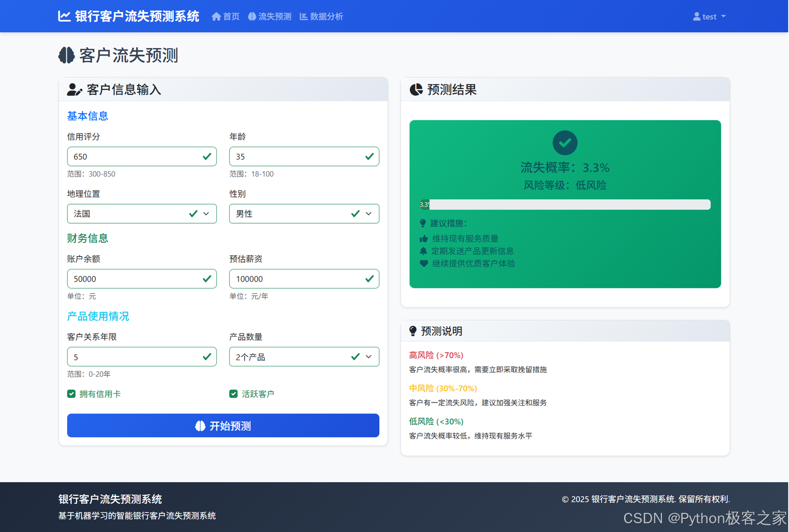Open the test user account menu
The width and height of the screenshot is (789, 532).
(709, 16)
